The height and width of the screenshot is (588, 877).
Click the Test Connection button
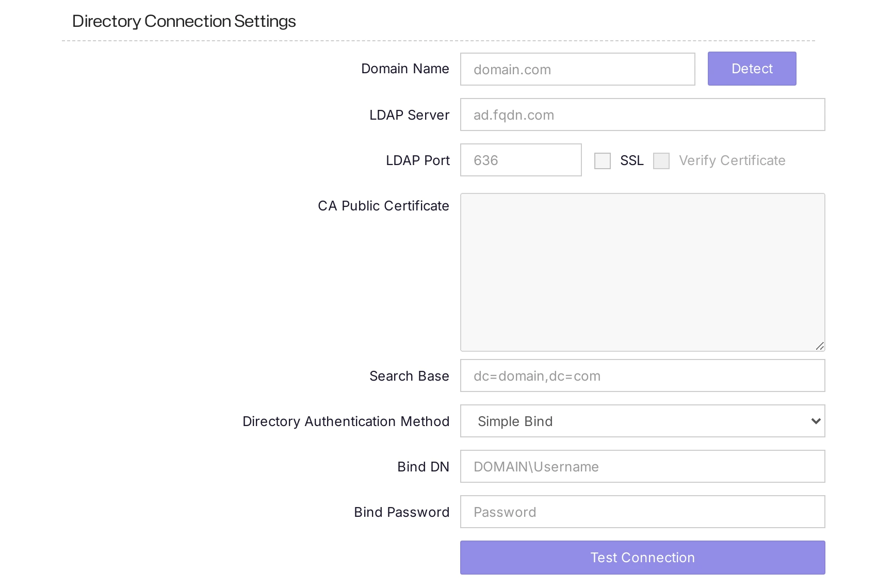642,558
